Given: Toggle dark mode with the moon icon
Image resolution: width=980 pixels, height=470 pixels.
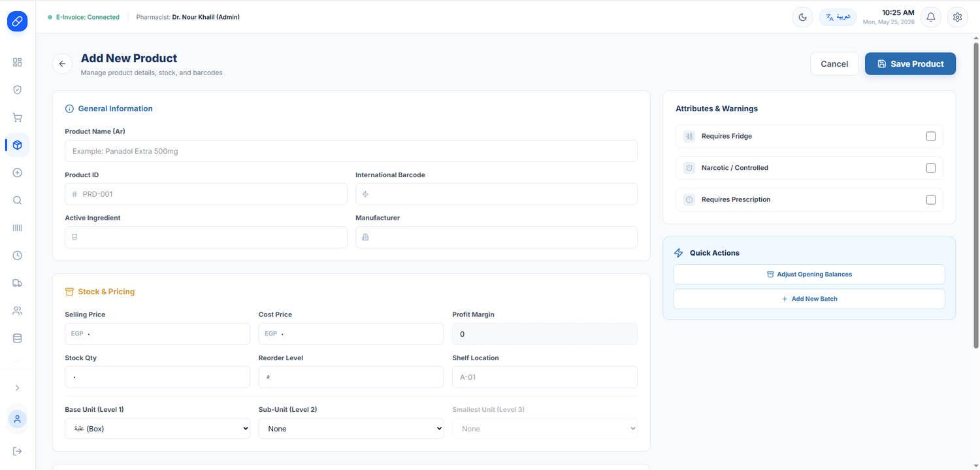Looking at the screenshot, I should click(802, 17).
